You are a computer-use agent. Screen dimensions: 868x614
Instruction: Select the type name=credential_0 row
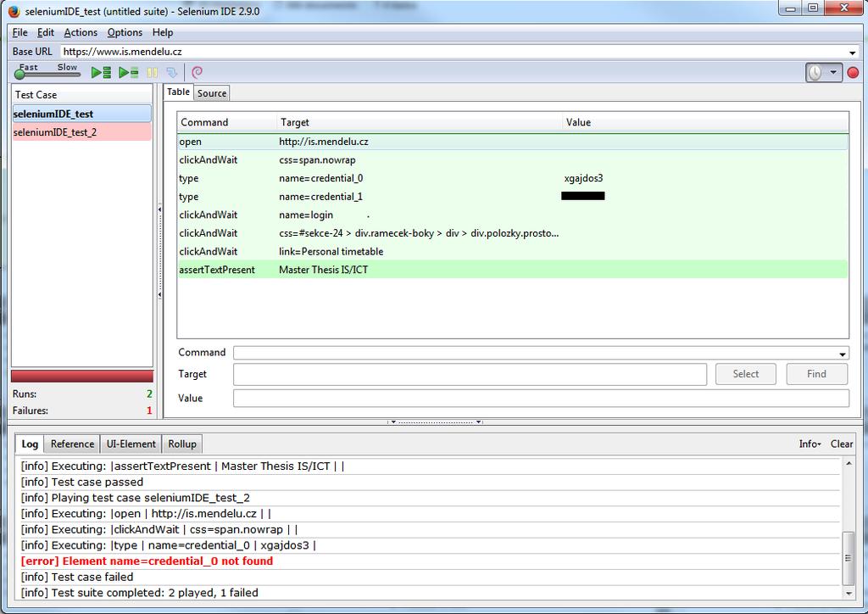point(513,178)
